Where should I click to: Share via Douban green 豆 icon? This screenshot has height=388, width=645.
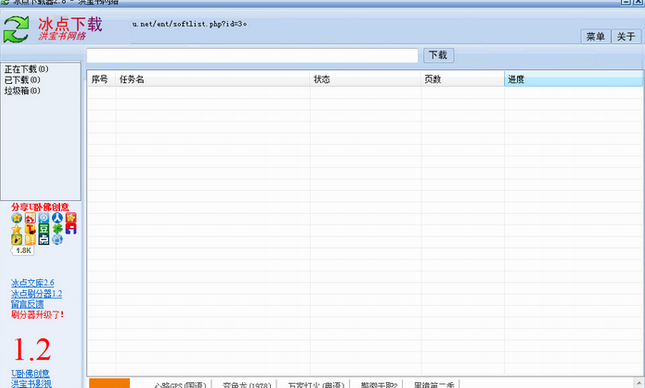pyautogui.click(x=44, y=229)
